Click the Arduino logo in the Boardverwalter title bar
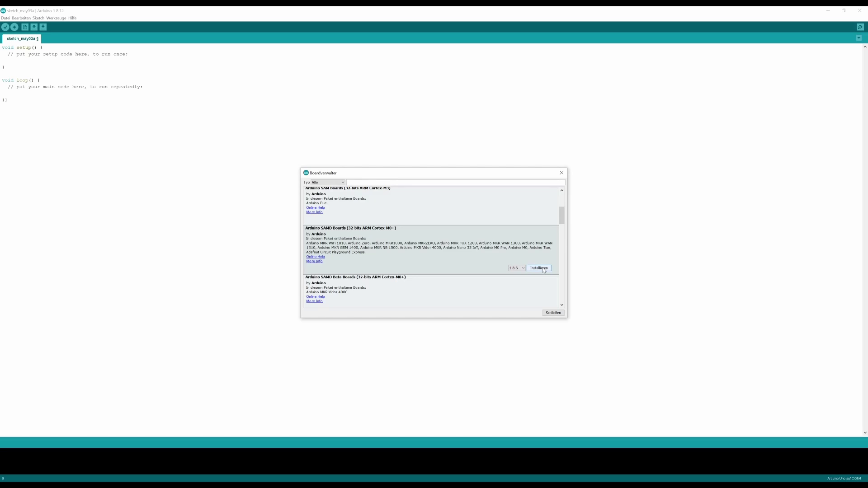Image resolution: width=868 pixels, height=488 pixels. pyautogui.click(x=306, y=173)
